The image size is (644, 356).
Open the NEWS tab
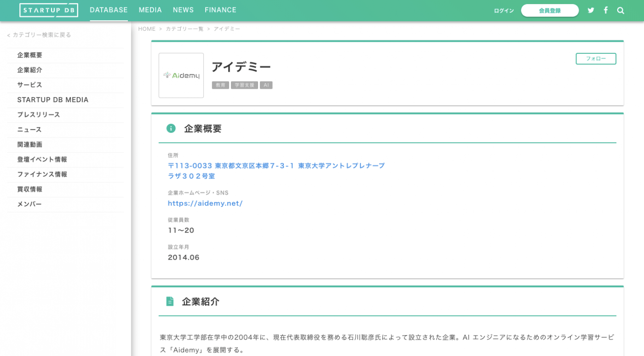tap(183, 10)
